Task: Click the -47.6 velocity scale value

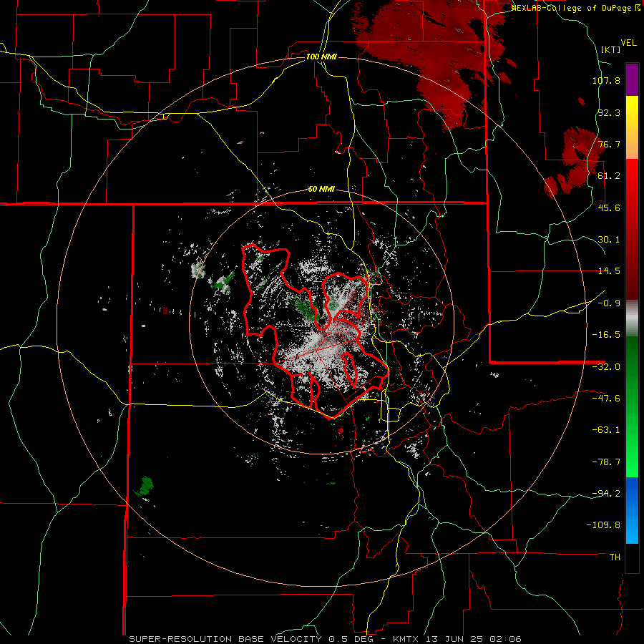Action: 606,399
